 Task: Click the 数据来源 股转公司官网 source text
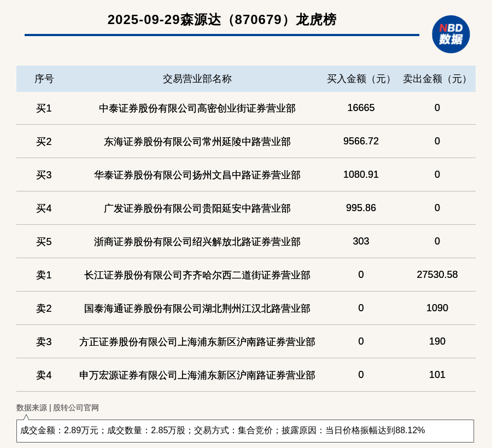[x=57, y=408]
